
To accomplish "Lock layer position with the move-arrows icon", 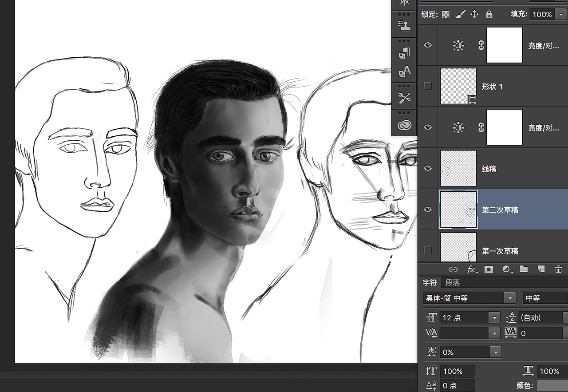I will [474, 15].
